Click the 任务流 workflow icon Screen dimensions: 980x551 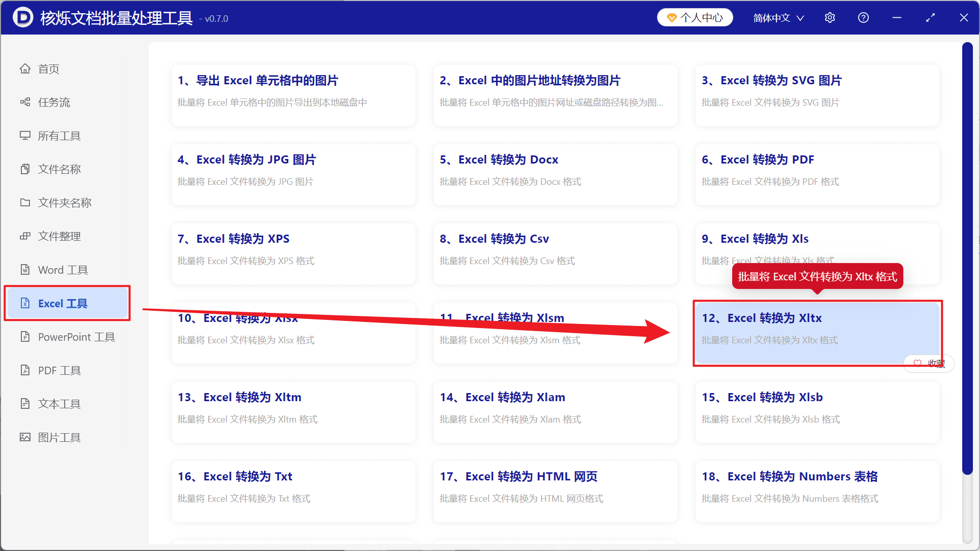(x=25, y=102)
